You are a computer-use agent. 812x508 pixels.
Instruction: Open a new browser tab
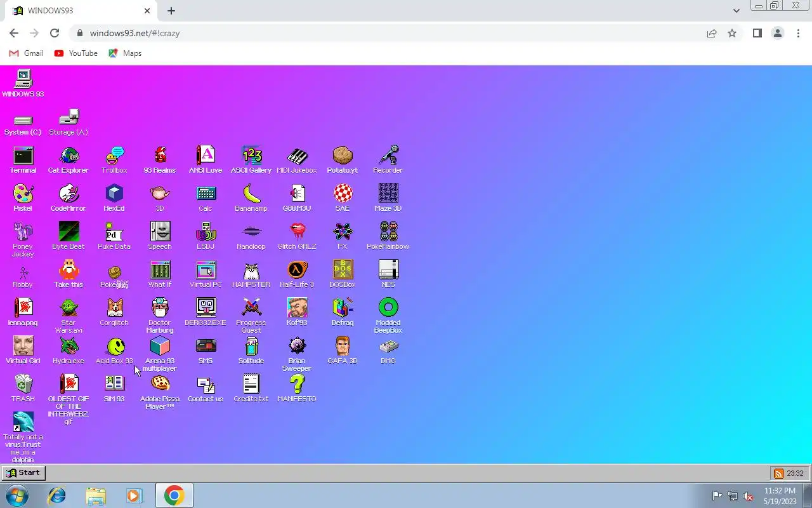click(x=171, y=11)
